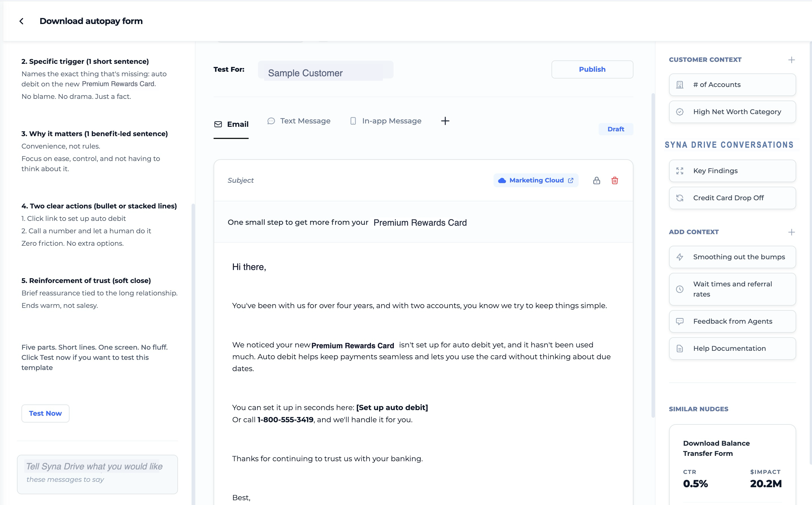Add a new message channel with plus
The height and width of the screenshot is (505, 812).
445,121
